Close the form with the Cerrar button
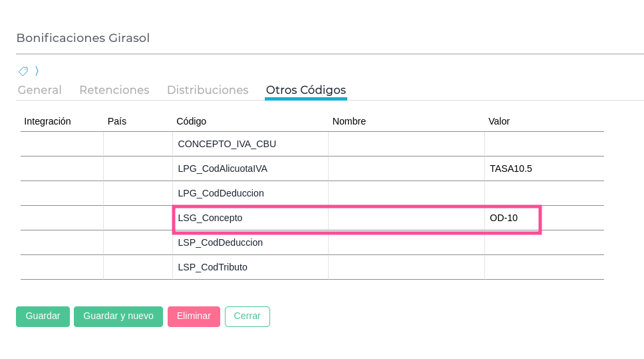Screen dimensions: 644x359 point(247,316)
